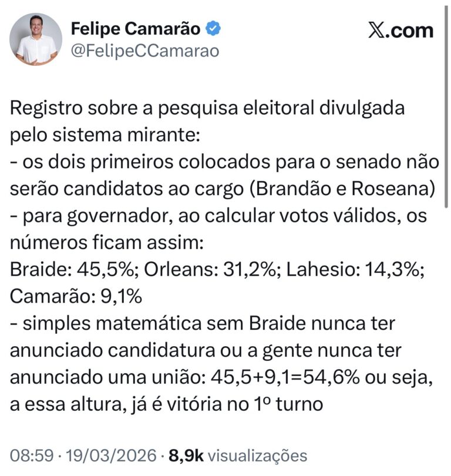This screenshot has width=451, height=476.
Task: Click the X.com logo
Action: [400, 30]
